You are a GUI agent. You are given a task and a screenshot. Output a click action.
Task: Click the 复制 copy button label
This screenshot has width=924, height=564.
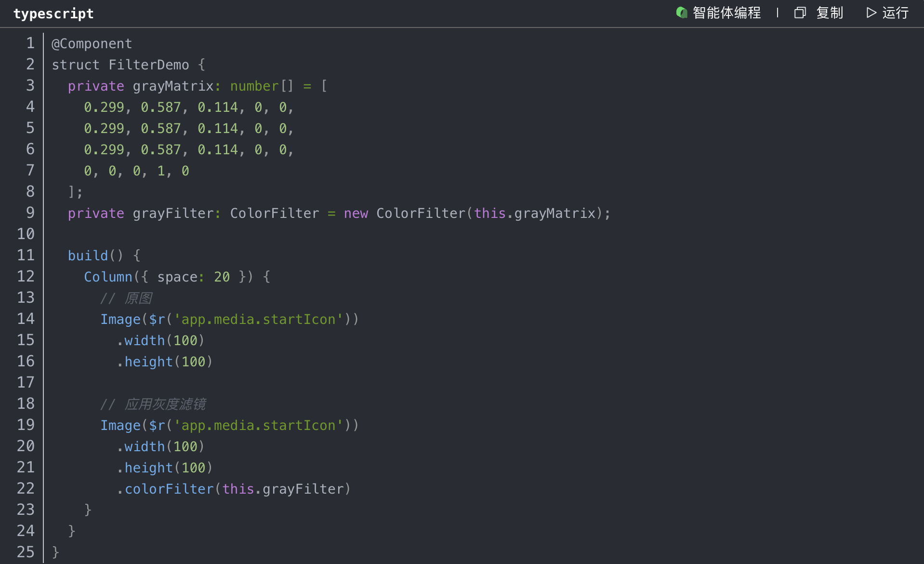(x=830, y=13)
